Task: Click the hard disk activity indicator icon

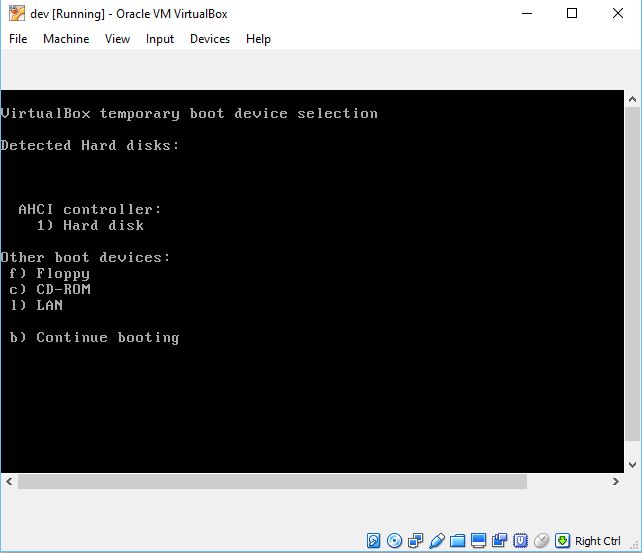Action: (373, 540)
